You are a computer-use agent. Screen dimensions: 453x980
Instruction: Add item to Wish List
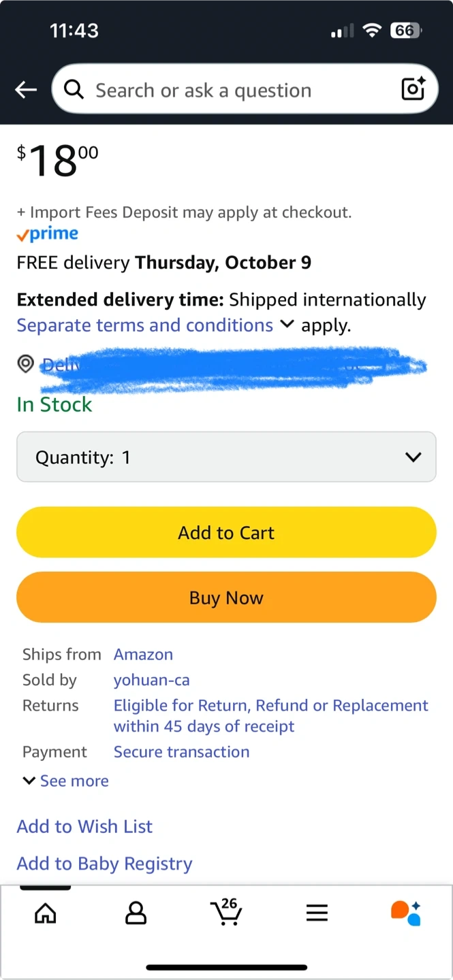click(84, 826)
